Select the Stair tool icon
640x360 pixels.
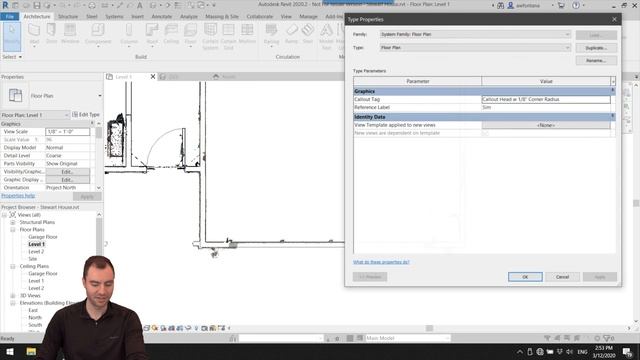(x=308, y=30)
